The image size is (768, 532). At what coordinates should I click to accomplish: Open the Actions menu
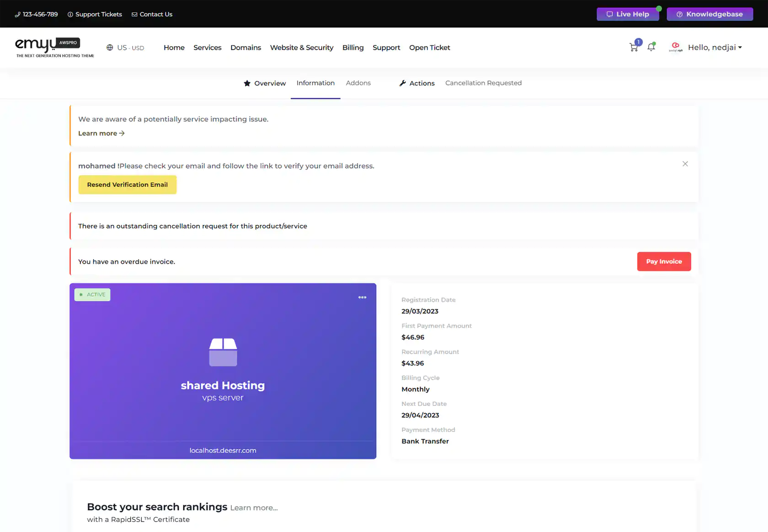(417, 83)
